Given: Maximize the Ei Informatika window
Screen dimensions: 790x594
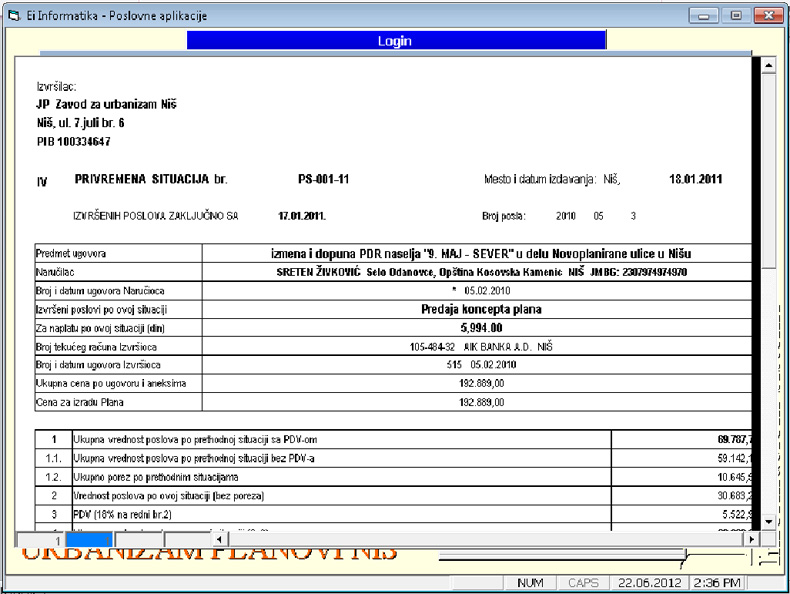Looking at the screenshot, I should point(736,15).
